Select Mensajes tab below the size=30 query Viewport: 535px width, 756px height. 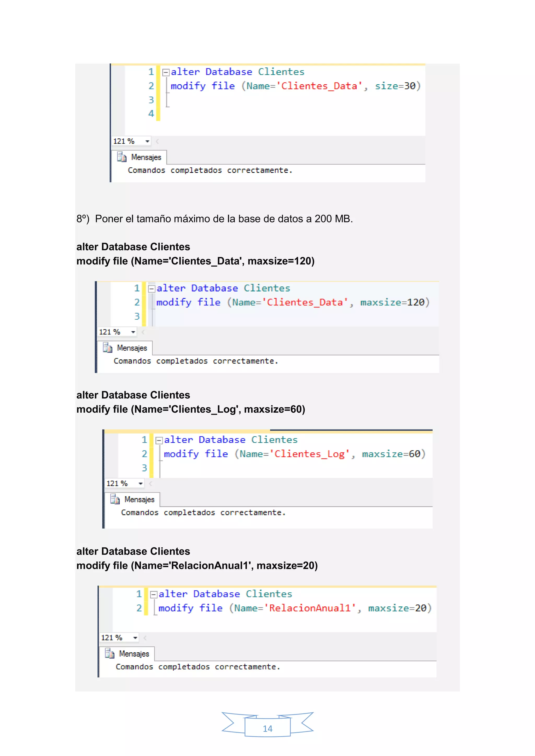139,157
